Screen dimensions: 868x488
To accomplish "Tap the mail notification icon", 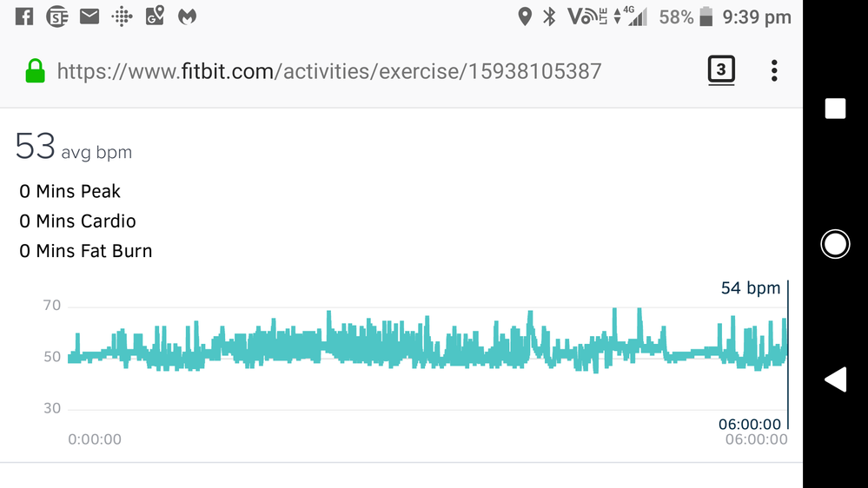I will 89,16.
